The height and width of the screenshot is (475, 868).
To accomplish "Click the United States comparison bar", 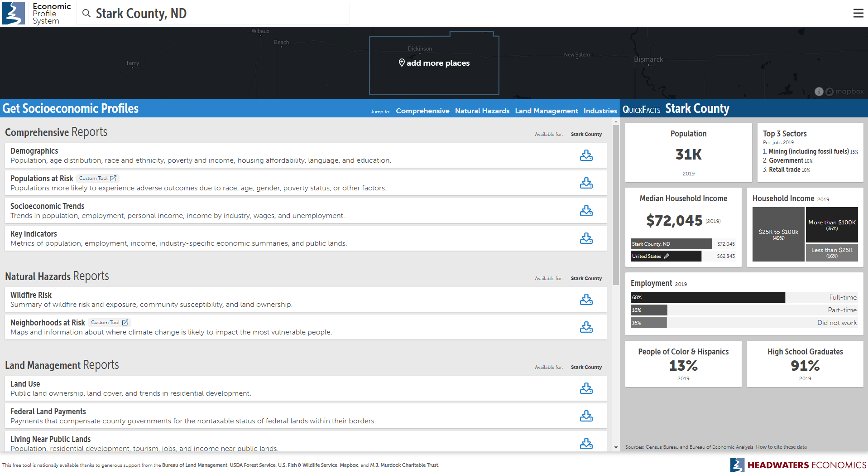I will point(666,256).
